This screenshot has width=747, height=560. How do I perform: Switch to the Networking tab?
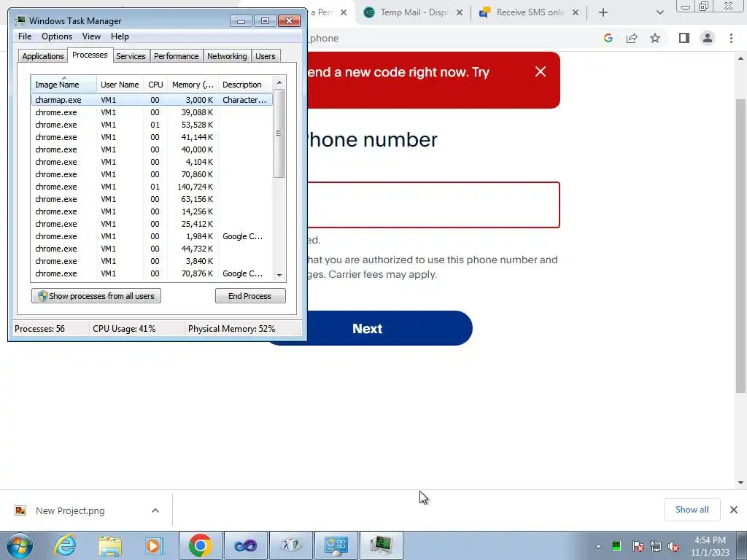pos(227,56)
